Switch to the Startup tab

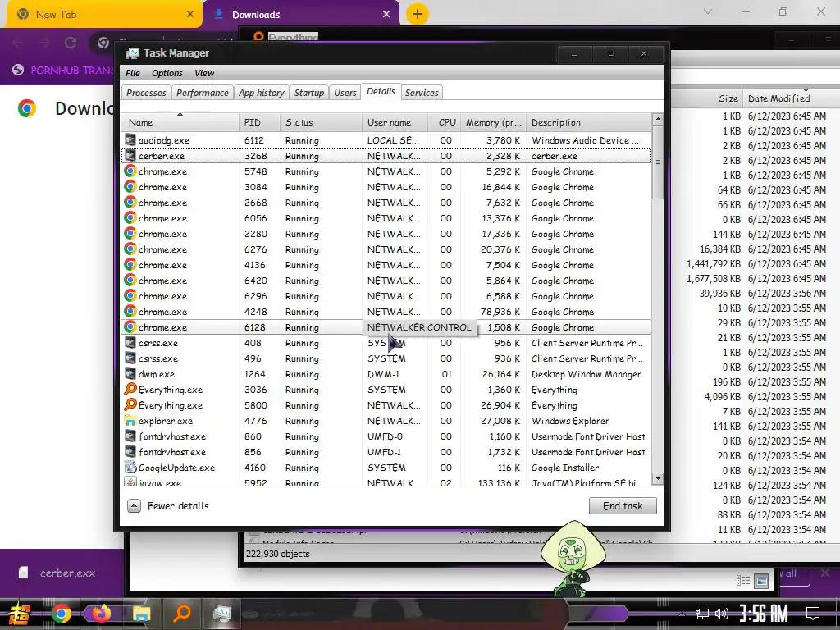(309, 93)
